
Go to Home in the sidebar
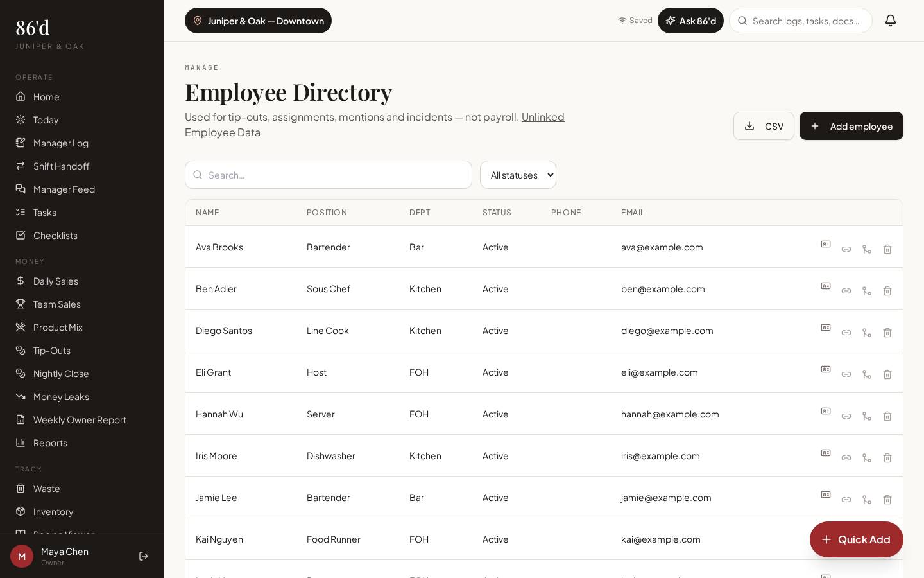tap(82, 96)
